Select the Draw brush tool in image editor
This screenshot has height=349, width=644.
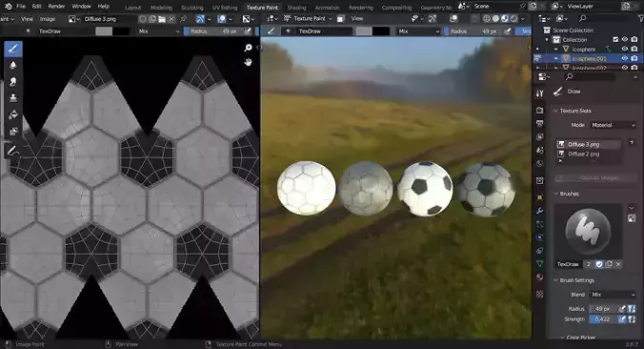13,49
